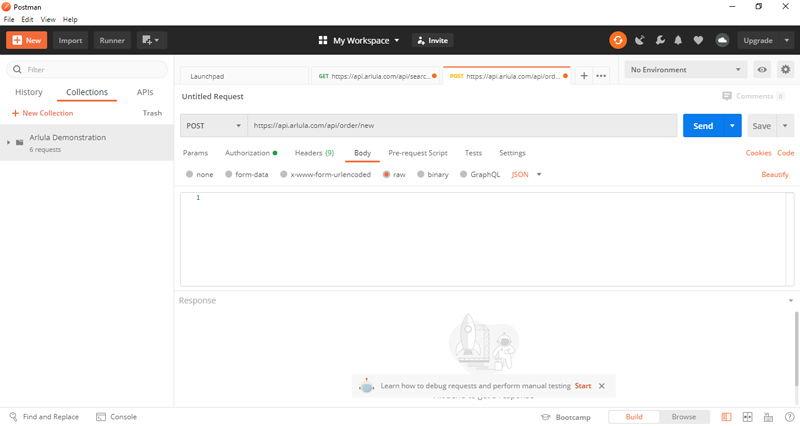Open settings via the wrench icon
Screen dimensions: 800x426
660,40
